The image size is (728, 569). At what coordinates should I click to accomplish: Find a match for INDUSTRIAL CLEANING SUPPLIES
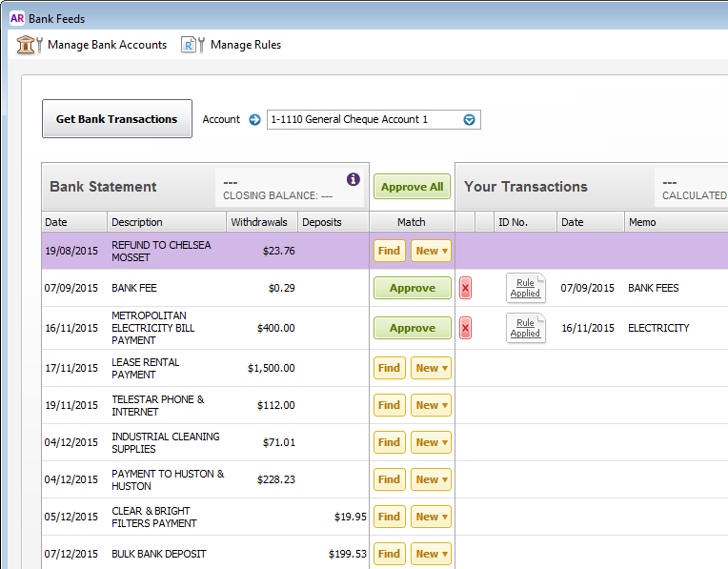tap(390, 442)
